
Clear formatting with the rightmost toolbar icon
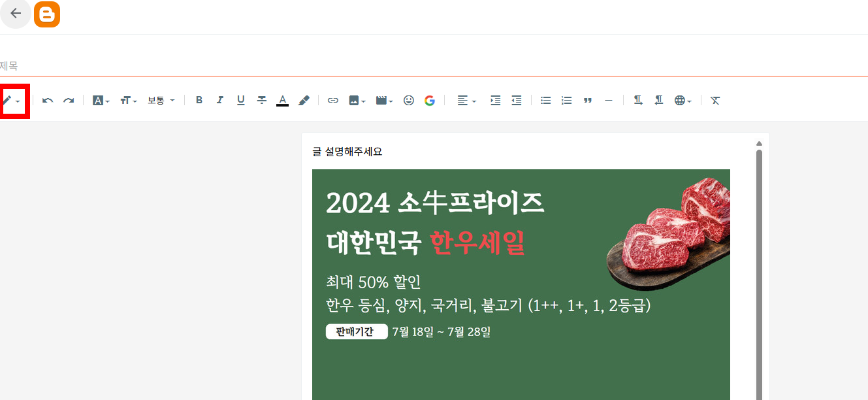click(715, 101)
